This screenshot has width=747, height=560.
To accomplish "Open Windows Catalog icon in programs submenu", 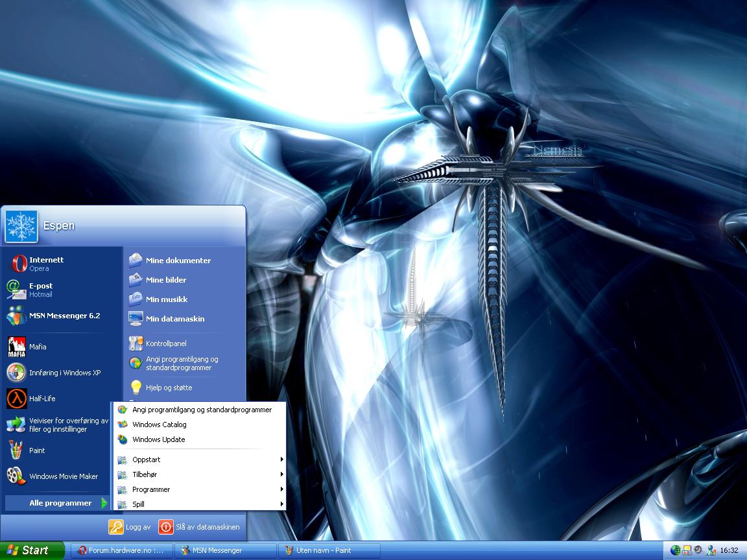I will (123, 425).
